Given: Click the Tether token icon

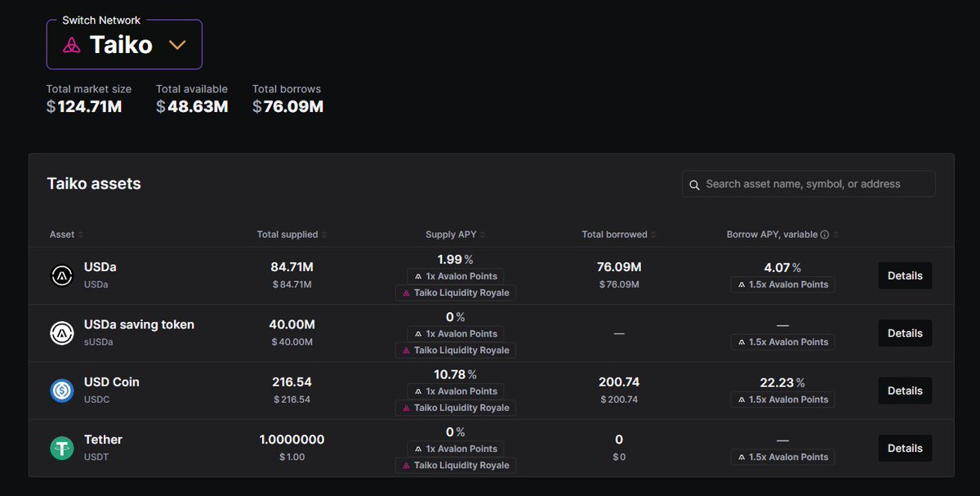Looking at the screenshot, I should pyautogui.click(x=62, y=448).
